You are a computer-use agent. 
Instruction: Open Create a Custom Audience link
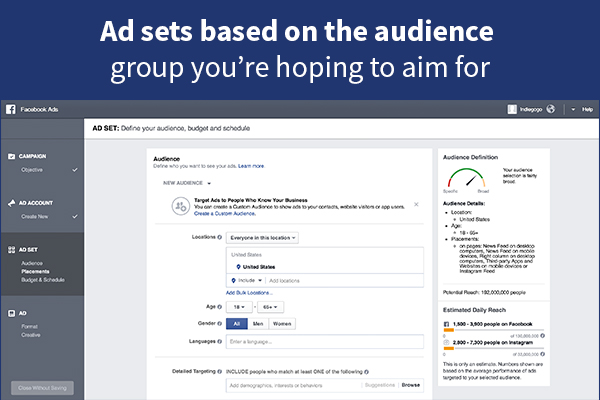click(225, 214)
